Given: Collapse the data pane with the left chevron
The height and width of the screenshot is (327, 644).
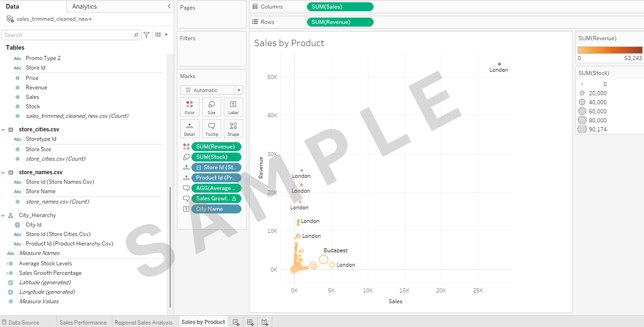Looking at the screenshot, I should (x=169, y=6).
